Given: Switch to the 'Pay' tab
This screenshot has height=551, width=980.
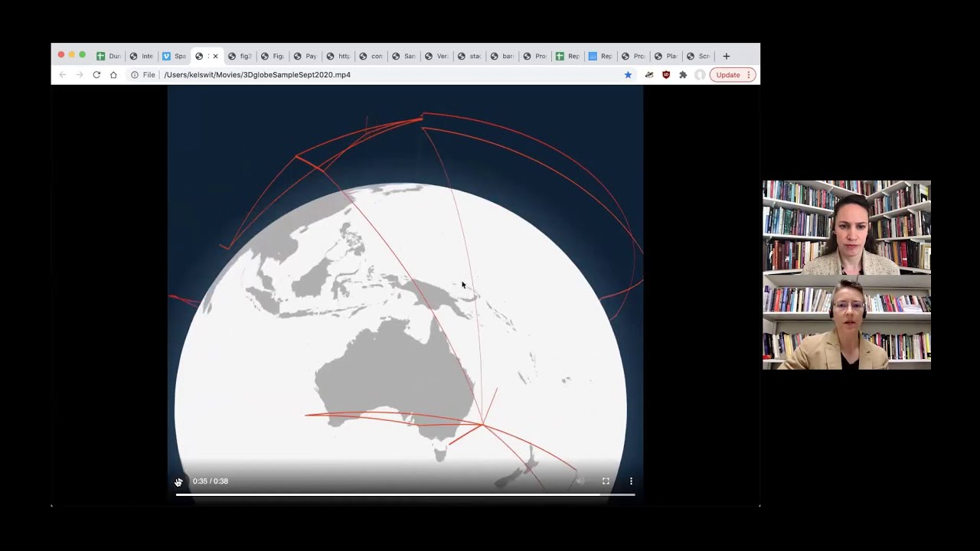Looking at the screenshot, I should click(306, 56).
